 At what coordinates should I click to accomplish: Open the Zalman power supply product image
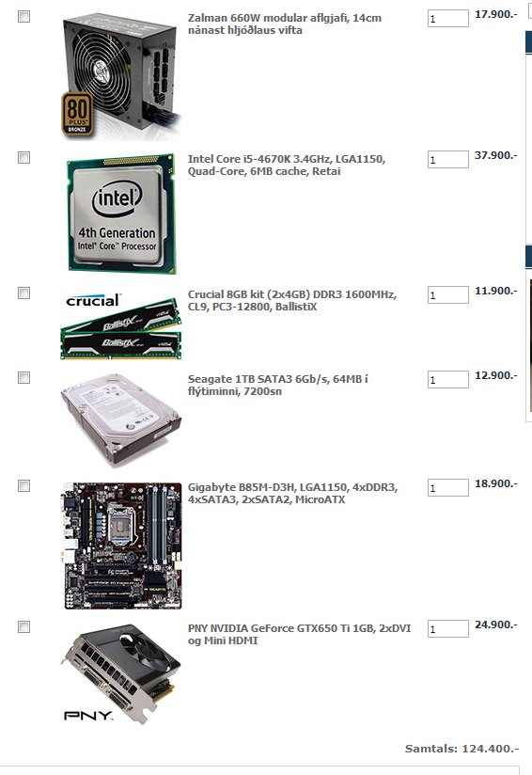pyautogui.click(x=121, y=75)
